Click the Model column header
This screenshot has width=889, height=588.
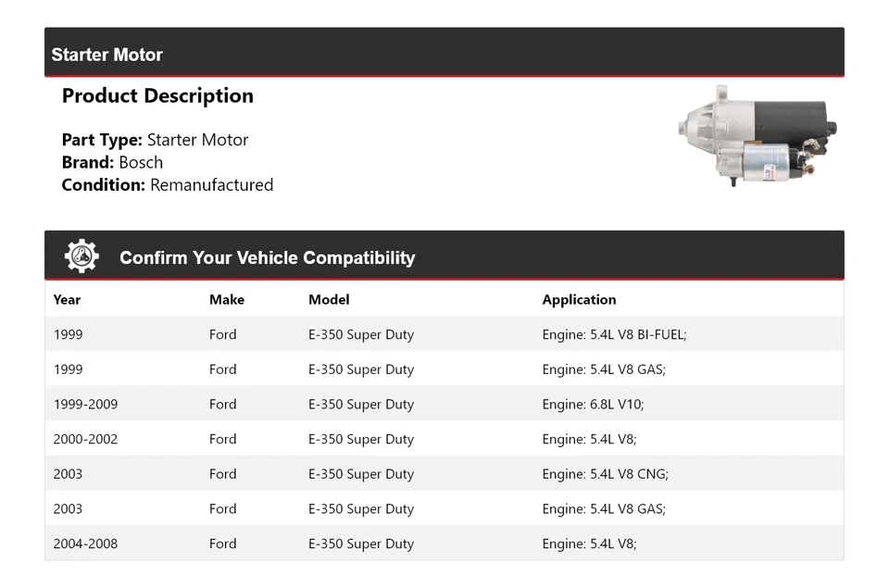[329, 299]
